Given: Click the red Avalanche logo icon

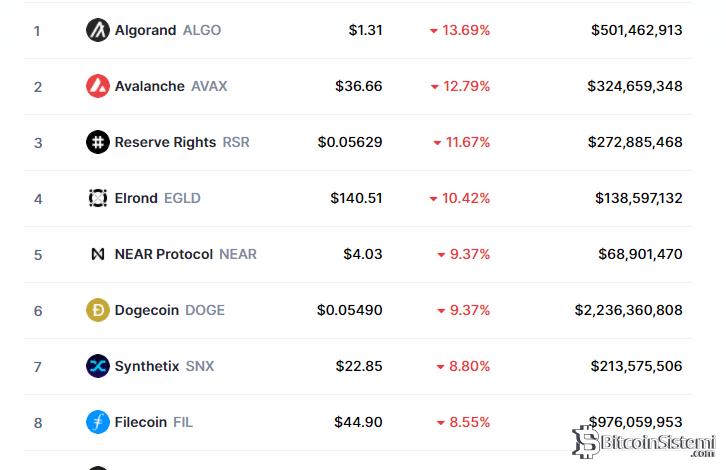Looking at the screenshot, I should (97, 86).
